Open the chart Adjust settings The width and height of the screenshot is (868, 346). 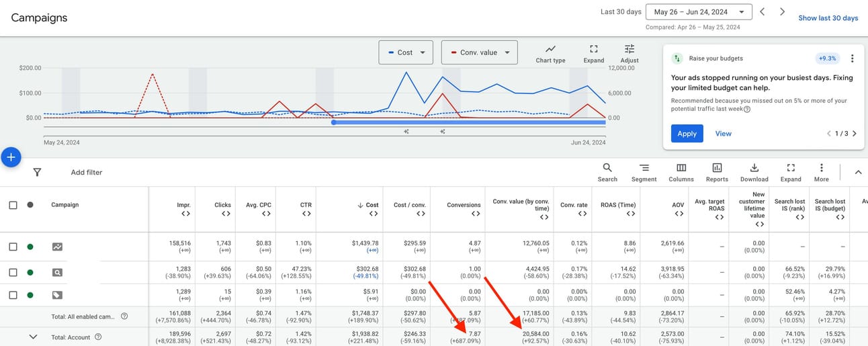pos(630,54)
